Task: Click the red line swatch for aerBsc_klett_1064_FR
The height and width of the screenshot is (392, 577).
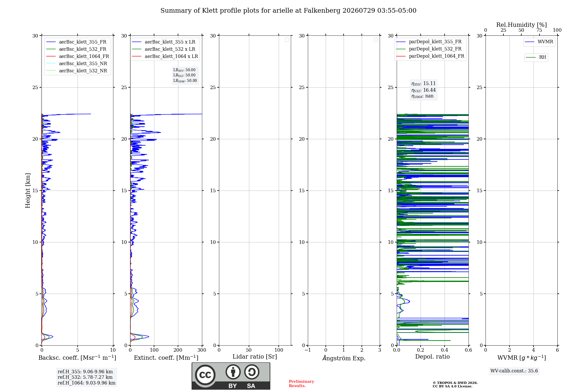Action: coord(51,56)
